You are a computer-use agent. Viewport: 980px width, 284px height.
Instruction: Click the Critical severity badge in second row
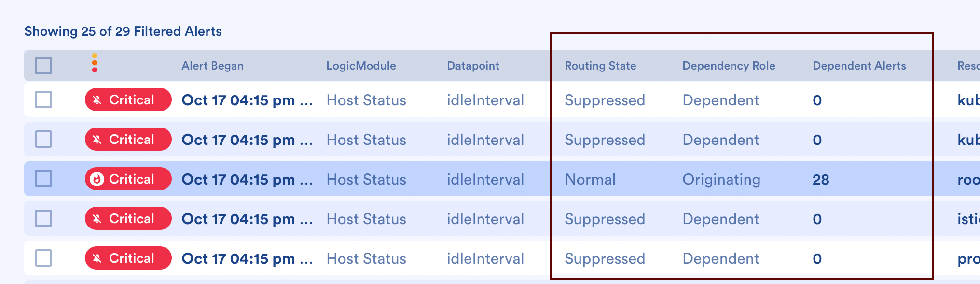(x=128, y=140)
